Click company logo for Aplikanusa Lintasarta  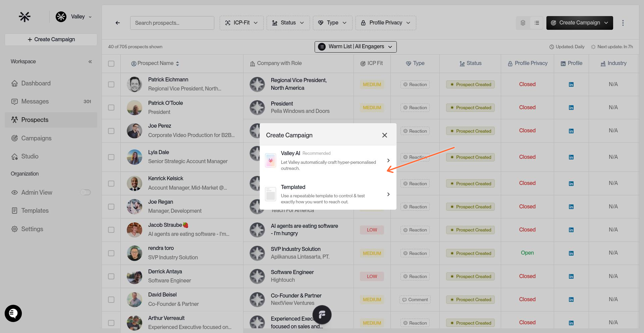(x=257, y=253)
